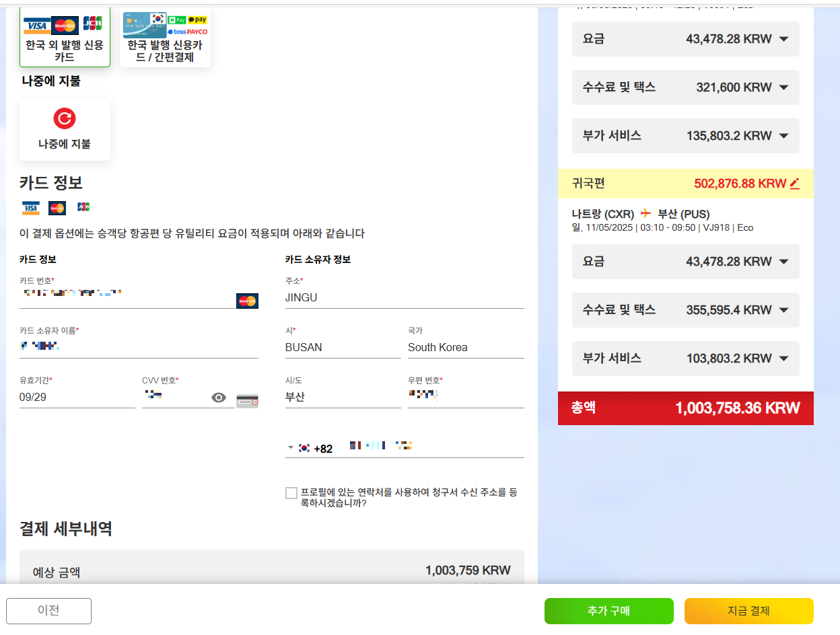Switch to 한국 발행 신용카드/간편결제 tab

pyautogui.click(x=165, y=37)
